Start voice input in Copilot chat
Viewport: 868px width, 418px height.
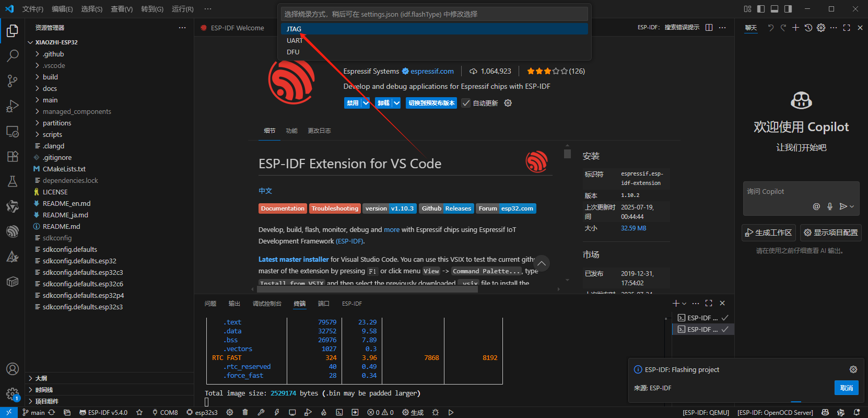(x=830, y=206)
